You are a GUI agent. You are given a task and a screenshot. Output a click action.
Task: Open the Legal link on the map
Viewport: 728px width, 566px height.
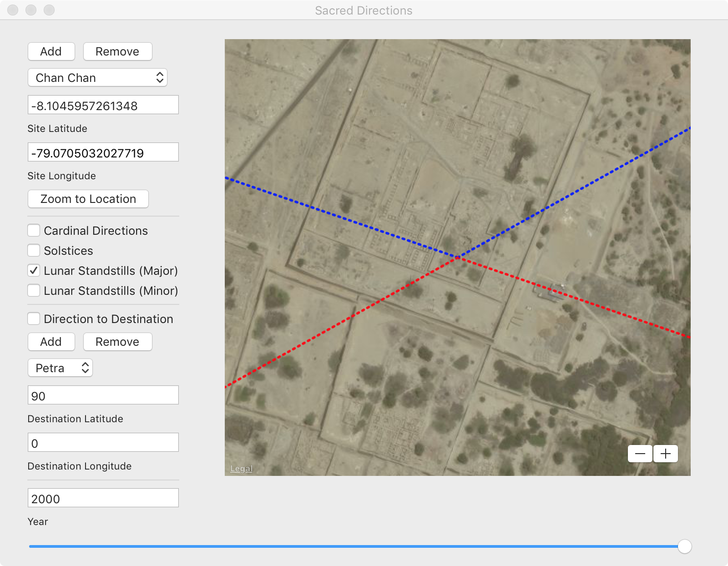(241, 469)
